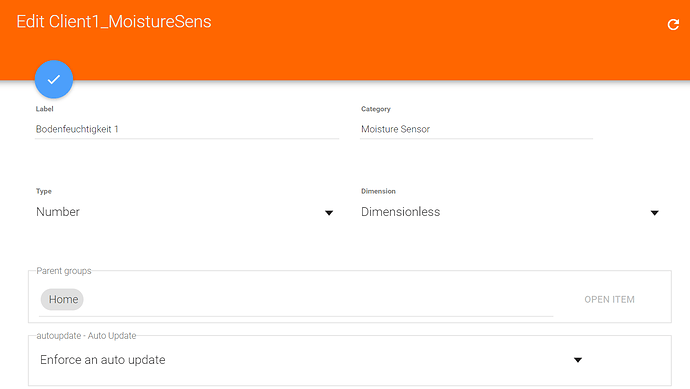Viewport: 690px width, 389px height.
Task: Open the Type dropdown showing Number
Action: [x=185, y=212]
